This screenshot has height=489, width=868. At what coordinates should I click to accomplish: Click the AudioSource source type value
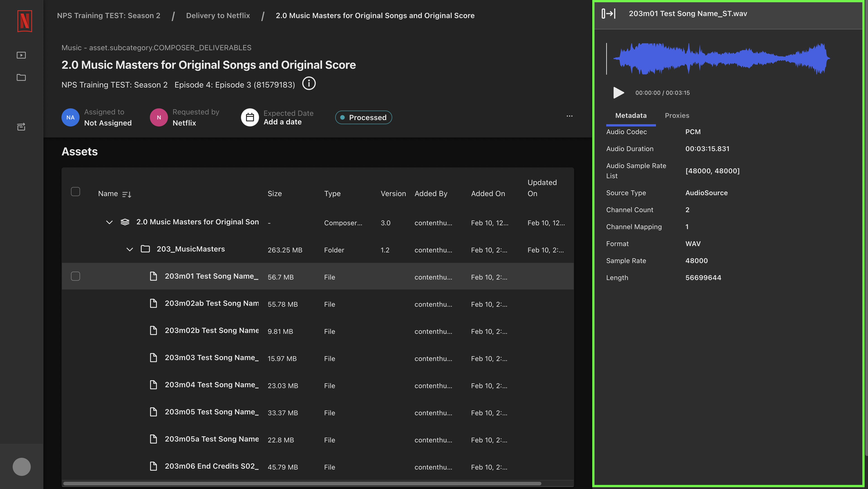706,193
